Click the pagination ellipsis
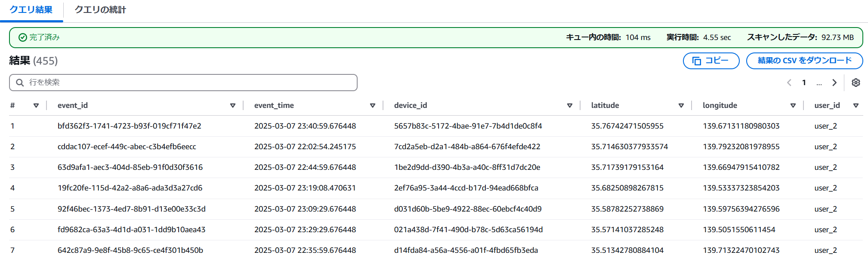The height and width of the screenshot is (258, 868). coord(819,83)
